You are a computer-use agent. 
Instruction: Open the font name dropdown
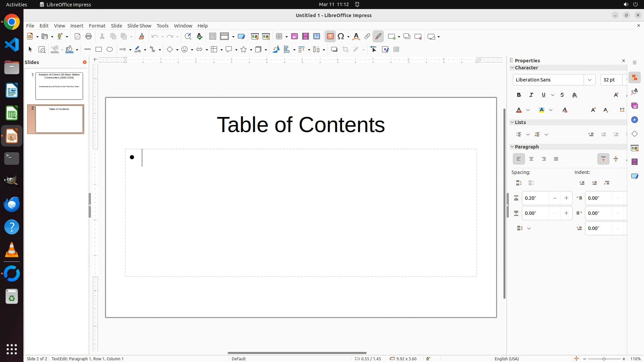(589, 80)
